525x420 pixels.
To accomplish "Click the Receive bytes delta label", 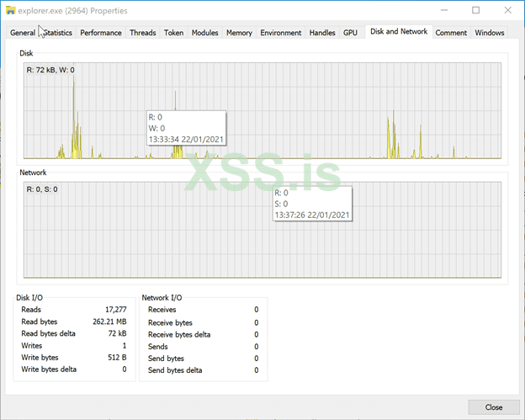I will [x=179, y=334].
